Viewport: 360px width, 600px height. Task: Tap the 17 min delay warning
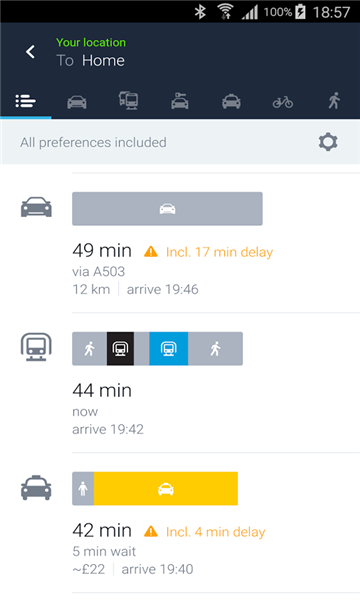(x=209, y=252)
